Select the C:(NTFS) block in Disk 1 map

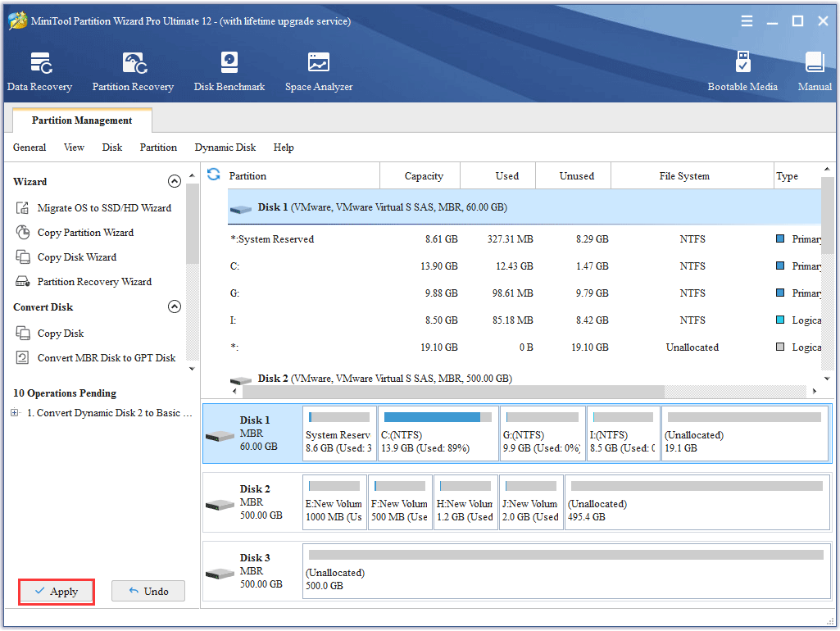pos(438,434)
